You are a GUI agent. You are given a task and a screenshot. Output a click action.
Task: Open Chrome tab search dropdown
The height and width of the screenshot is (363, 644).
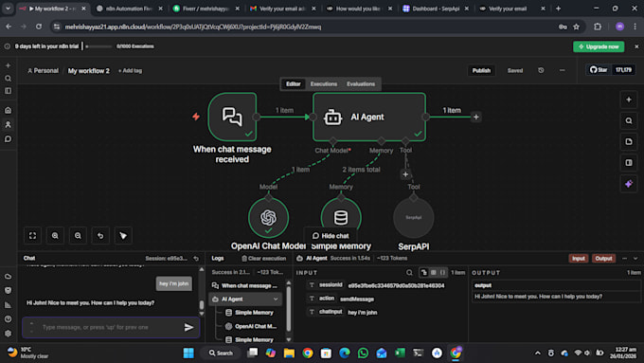(8, 9)
